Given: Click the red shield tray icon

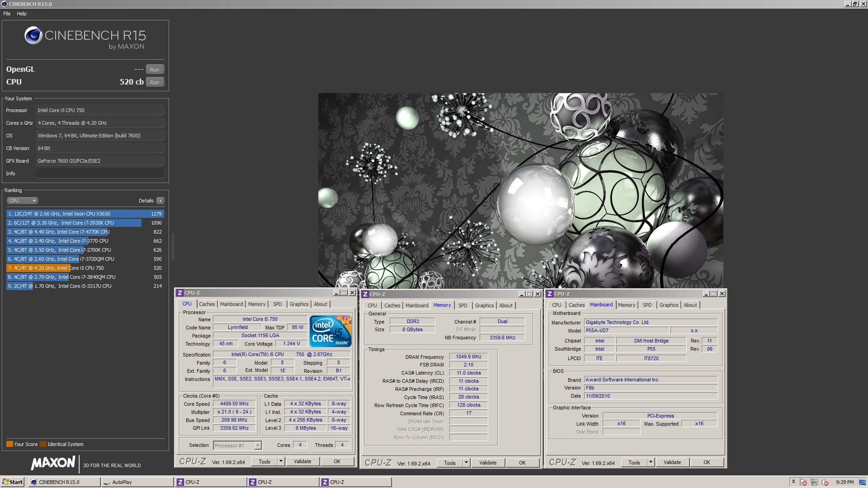Looking at the screenshot, I should [x=803, y=482].
